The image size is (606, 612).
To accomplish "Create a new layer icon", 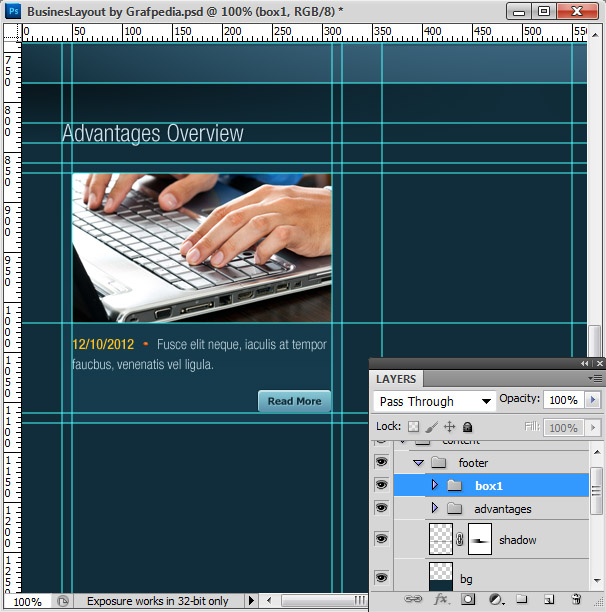I will 549,599.
